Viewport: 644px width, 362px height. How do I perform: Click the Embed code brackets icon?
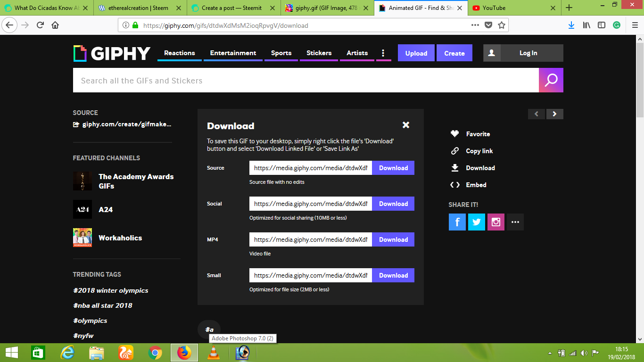coord(454,185)
